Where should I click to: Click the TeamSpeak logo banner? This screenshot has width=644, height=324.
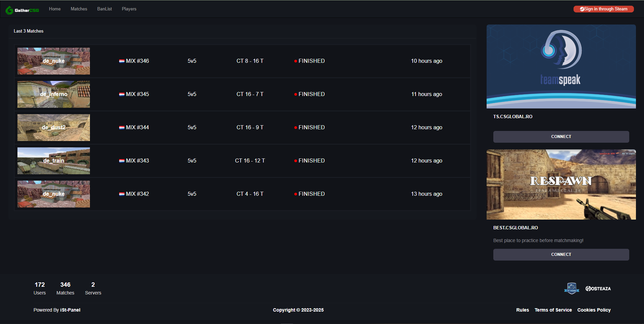tap(561, 66)
